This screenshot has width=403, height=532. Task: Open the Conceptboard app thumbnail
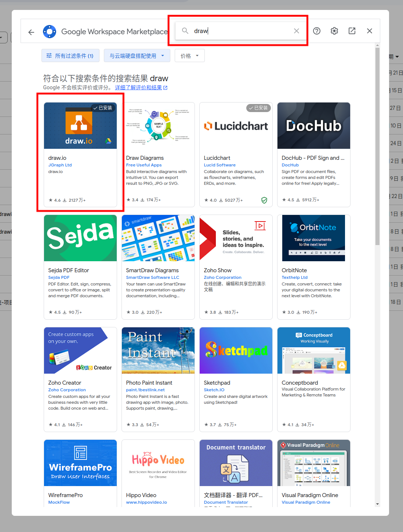pyautogui.click(x=314, y=351)
